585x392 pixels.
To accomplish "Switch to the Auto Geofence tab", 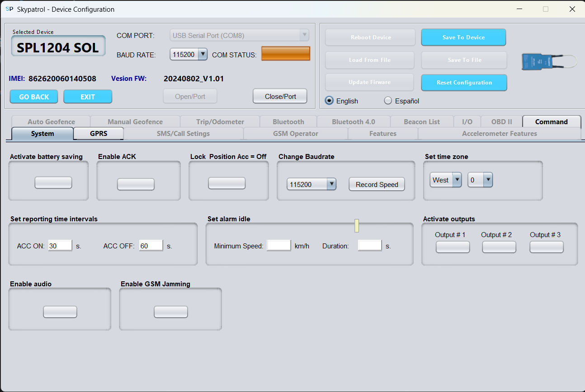I will click(x=51, y=121).
